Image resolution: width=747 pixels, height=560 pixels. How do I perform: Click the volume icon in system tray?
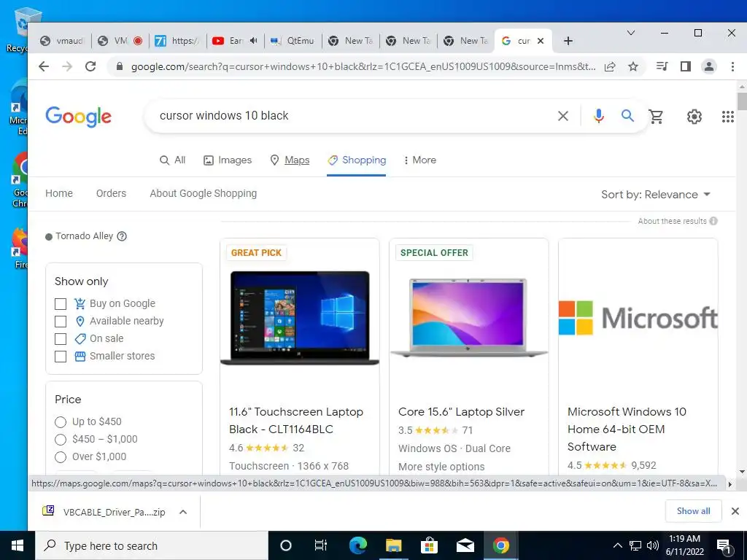click(x=653, y=545)
